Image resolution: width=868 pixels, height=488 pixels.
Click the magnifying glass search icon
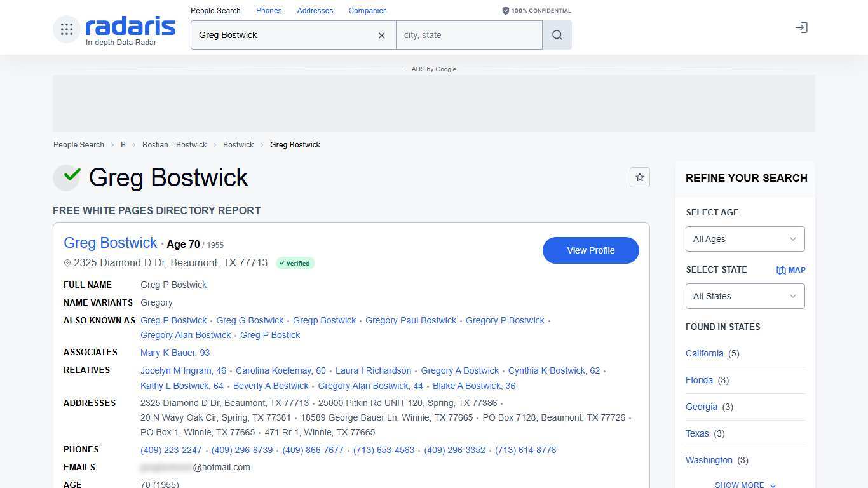[x=557, y=35]
